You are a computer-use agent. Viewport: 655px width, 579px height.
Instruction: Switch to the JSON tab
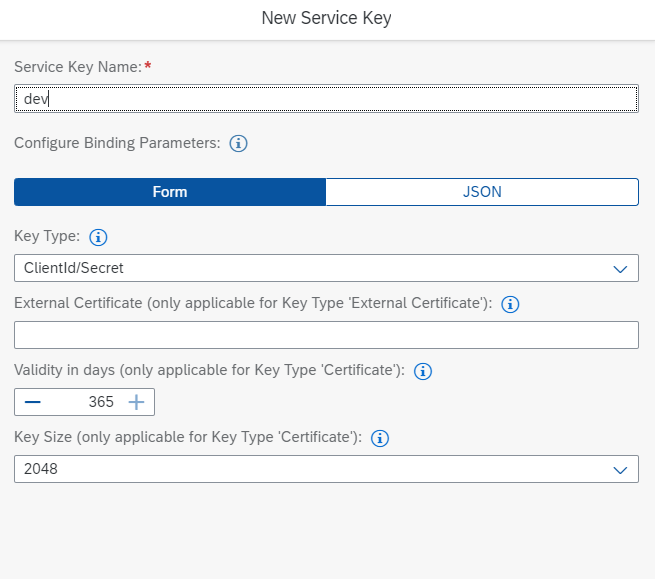(482, 192)
